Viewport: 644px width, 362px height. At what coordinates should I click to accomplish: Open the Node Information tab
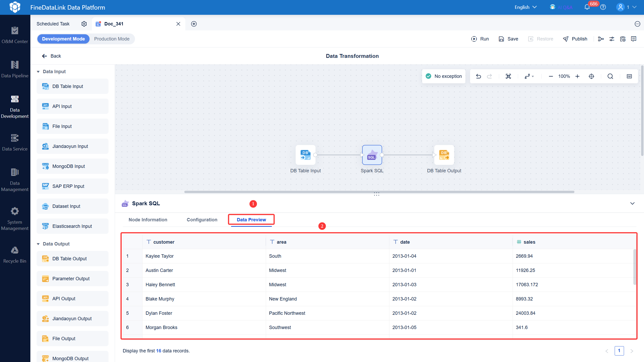(148, 220)
